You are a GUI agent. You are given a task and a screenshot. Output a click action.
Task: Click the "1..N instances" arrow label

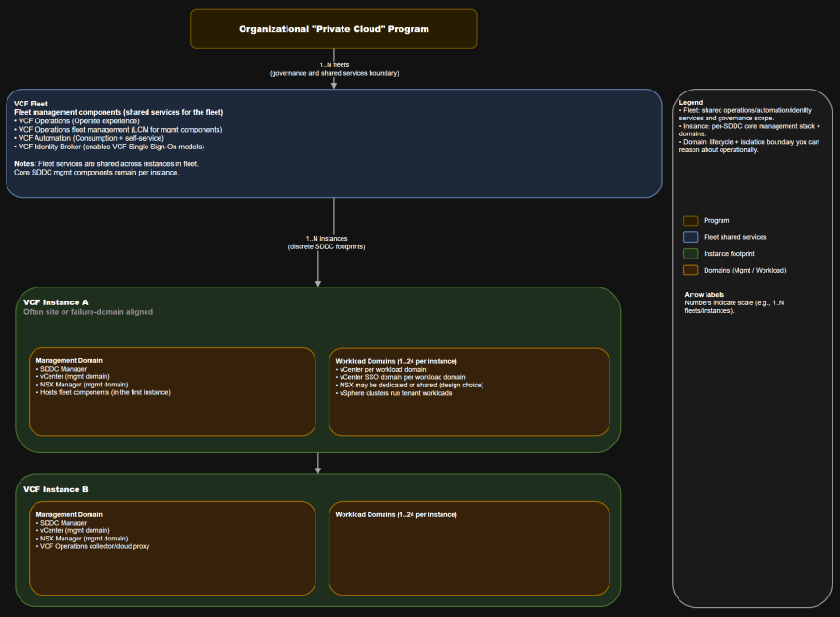[327, 239]
